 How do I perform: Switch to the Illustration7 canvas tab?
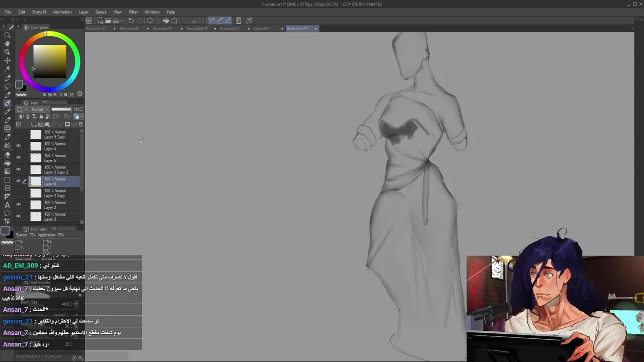point(230,29)
